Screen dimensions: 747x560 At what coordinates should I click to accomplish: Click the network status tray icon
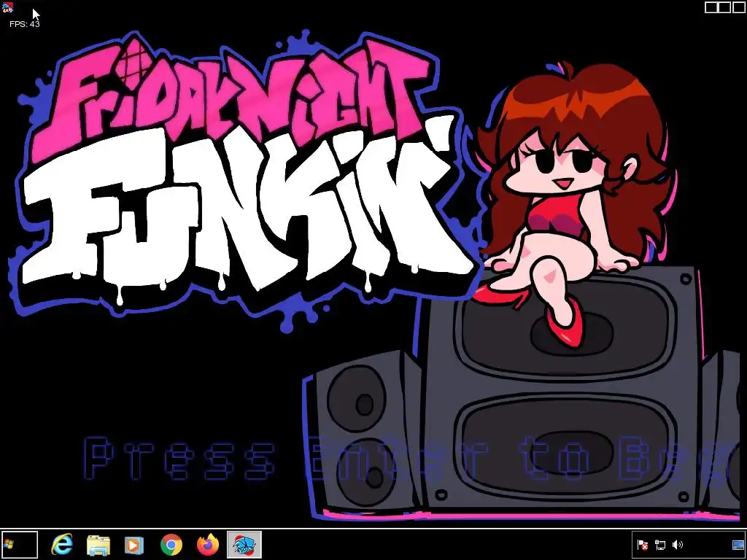[x=660, y=545]
